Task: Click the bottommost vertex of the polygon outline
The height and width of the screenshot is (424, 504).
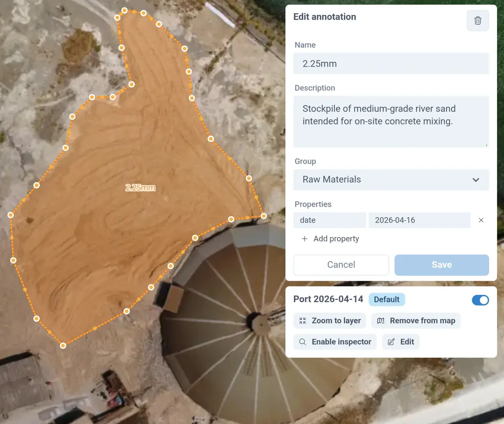Action: 63,346
